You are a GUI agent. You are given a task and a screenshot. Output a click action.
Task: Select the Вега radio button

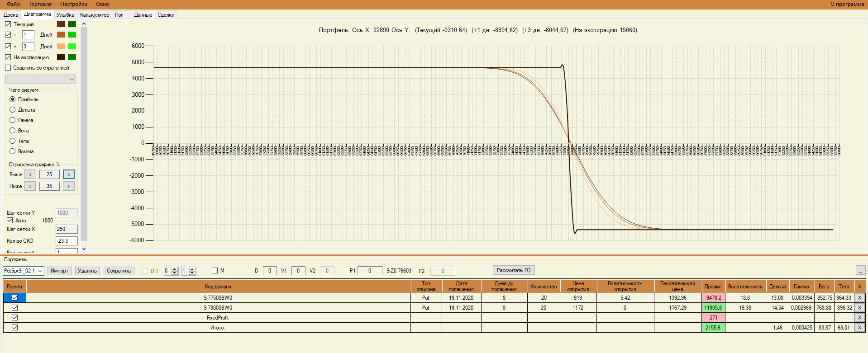tap(13, 131)
